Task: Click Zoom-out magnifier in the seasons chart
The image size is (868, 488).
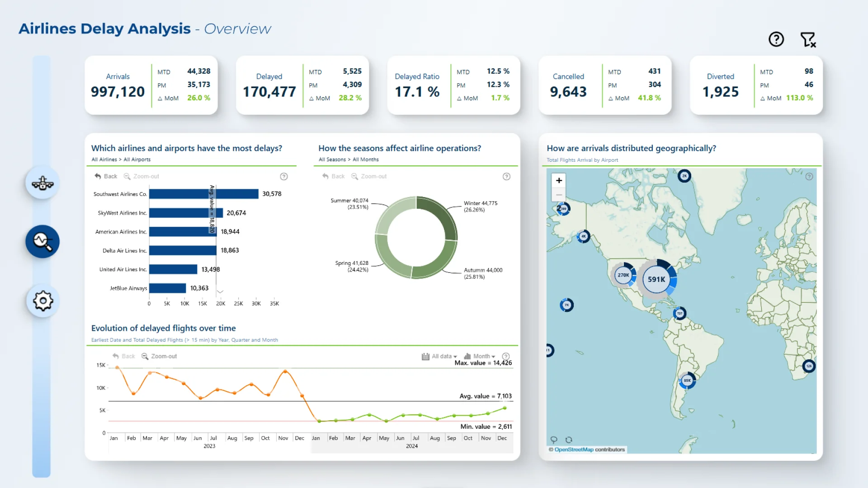Action: pos(369,176)
